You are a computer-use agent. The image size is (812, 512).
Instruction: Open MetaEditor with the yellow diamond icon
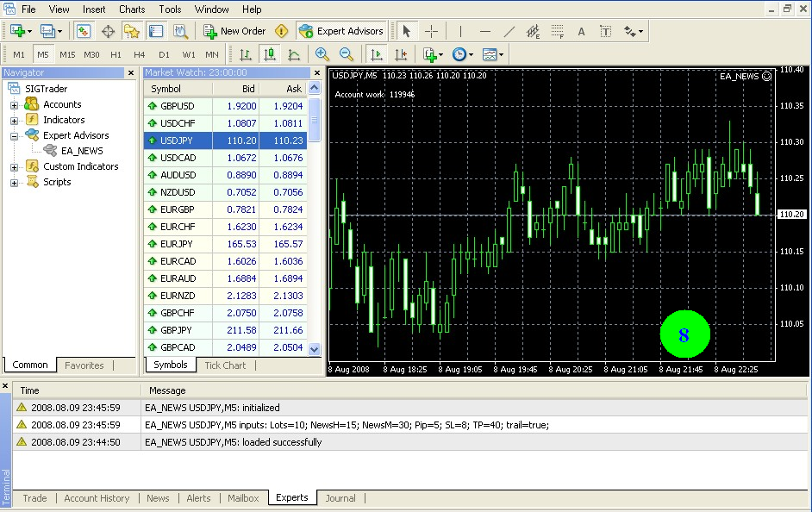pos(281,31)
